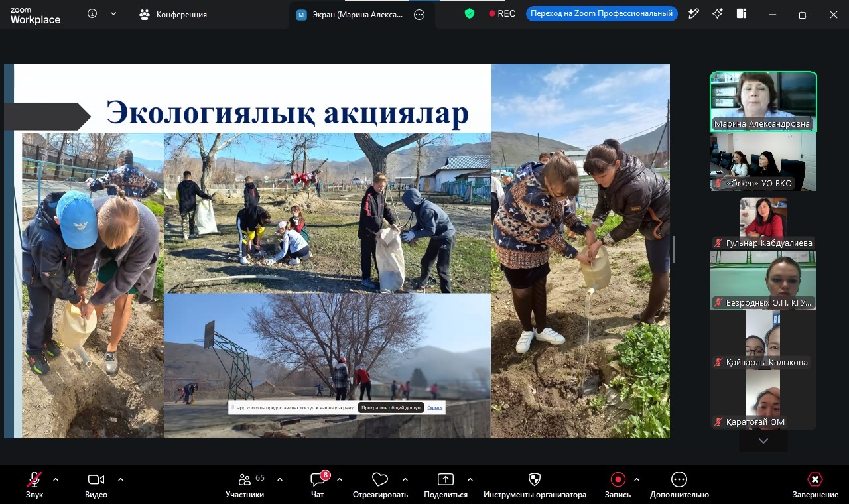This screenshot has width=849, height=504.
Task: Click Завершение to end the meeting
Action: point(815,485)
